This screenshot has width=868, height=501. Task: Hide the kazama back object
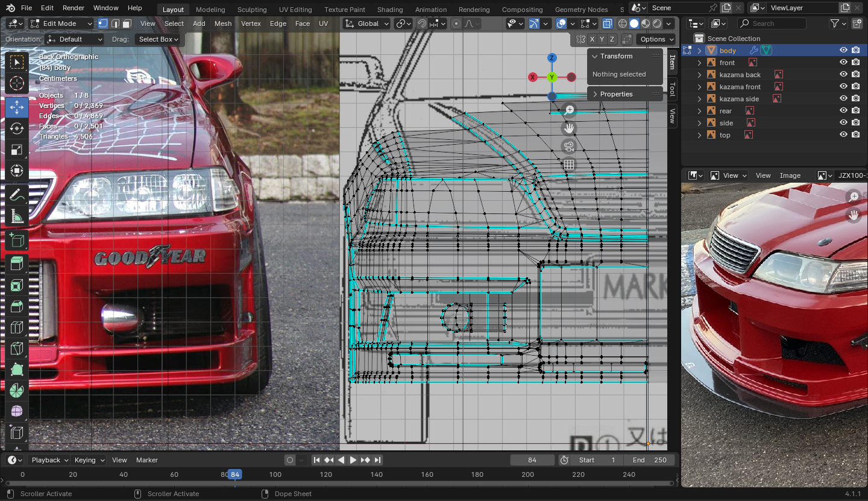point(843,75)
